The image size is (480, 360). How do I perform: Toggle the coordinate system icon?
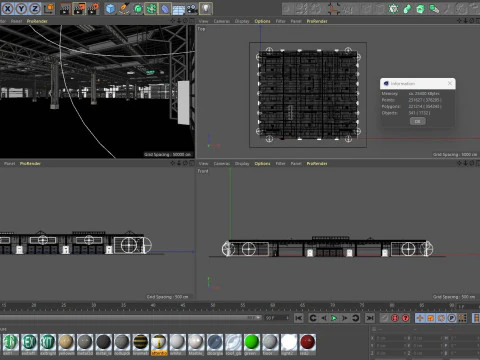[x=49, y=9]
